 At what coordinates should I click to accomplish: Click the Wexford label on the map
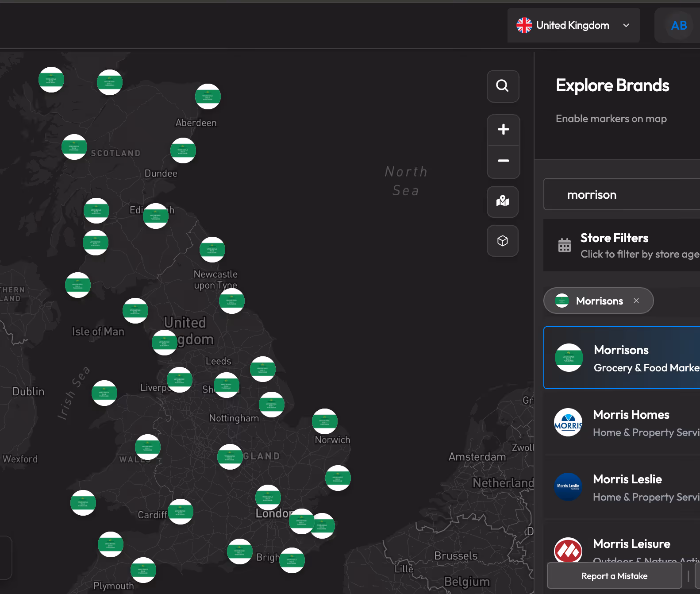tap(20, 459)
